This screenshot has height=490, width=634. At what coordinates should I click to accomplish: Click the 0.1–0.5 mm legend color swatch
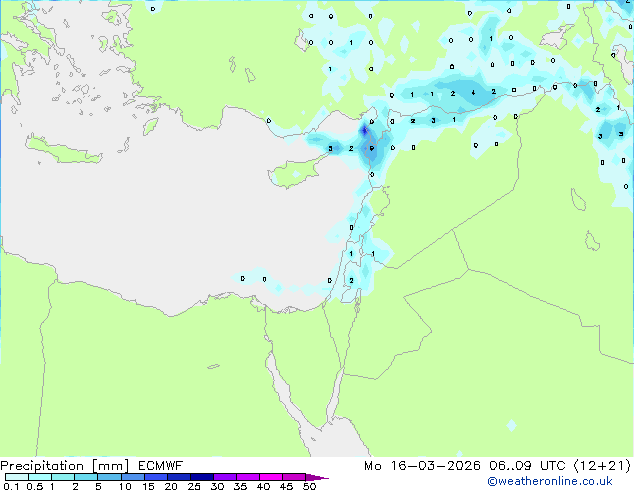(x=17, y=477)
